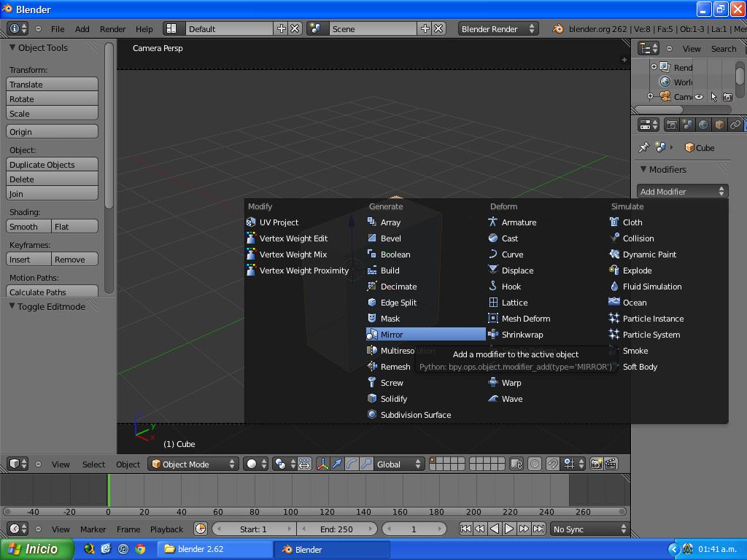Open the Blender Render engine dropdown

(498, 29)
